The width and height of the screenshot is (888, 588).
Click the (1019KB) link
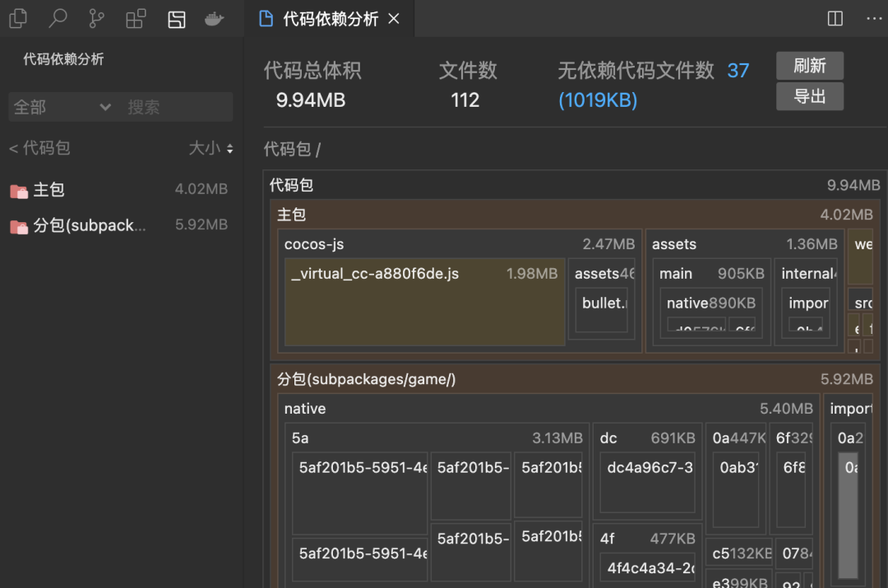598,100
